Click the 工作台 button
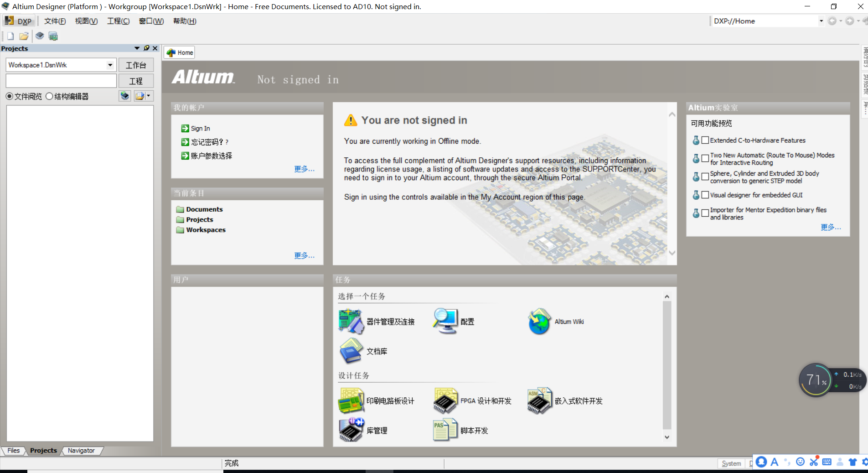 click(136, 65)
